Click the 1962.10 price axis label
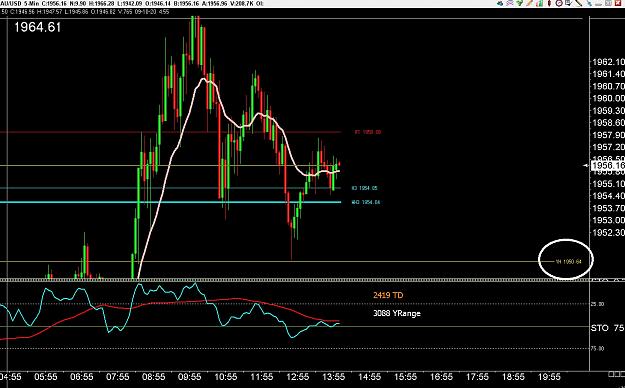Screen dimensions: 625x388 (x=609, y=62)
